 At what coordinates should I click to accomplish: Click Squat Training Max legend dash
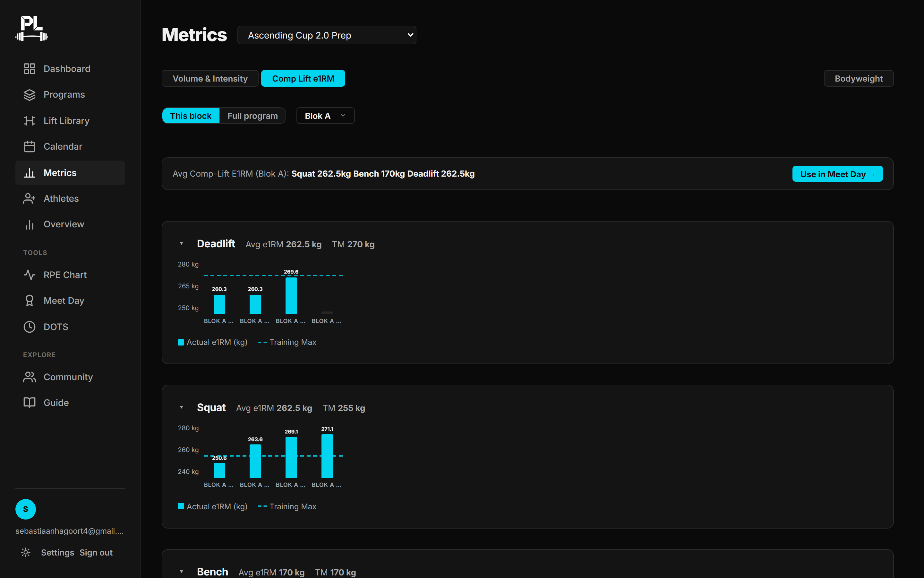pyautogui.click(x=262, y=506)
